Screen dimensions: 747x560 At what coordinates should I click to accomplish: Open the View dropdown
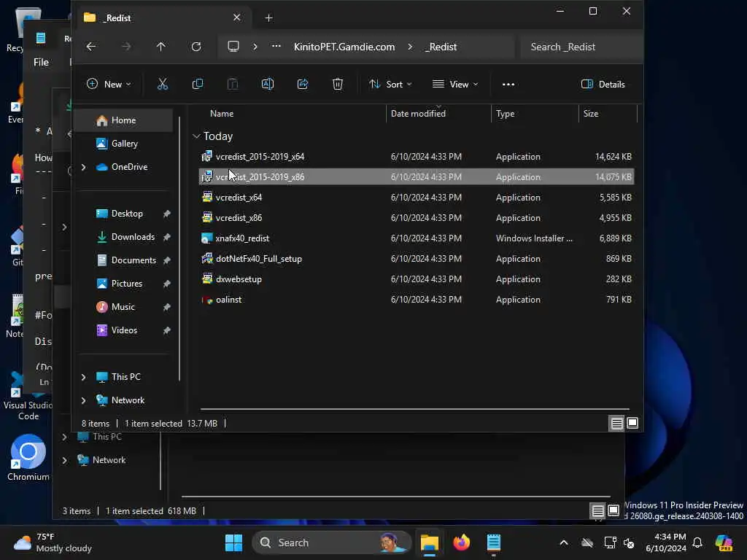[455, 85]
